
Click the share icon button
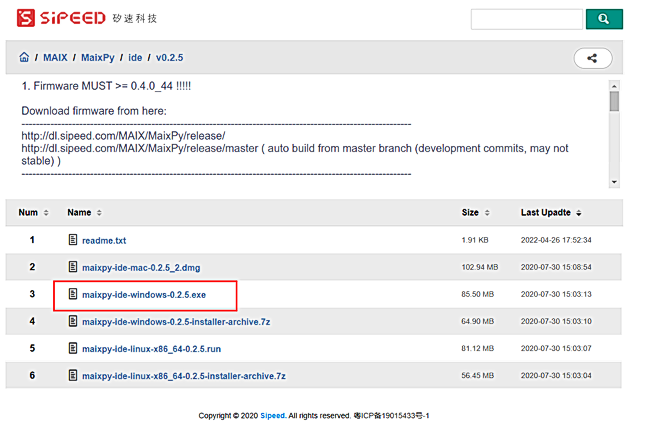pos(593,58)
